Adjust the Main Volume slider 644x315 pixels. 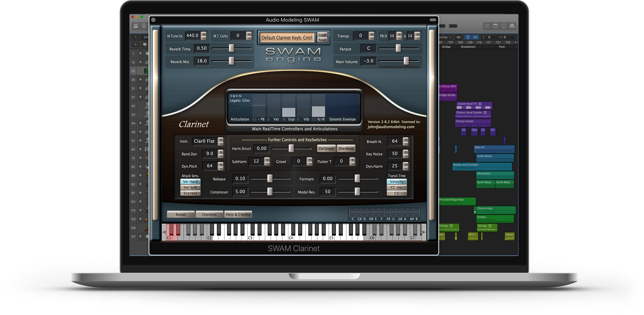click(x=398, y=61)
